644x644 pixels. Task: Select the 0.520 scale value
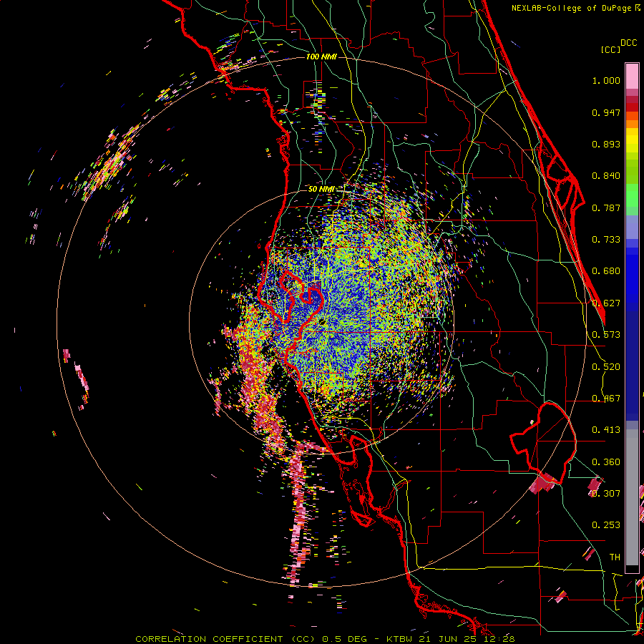point(606,367)
